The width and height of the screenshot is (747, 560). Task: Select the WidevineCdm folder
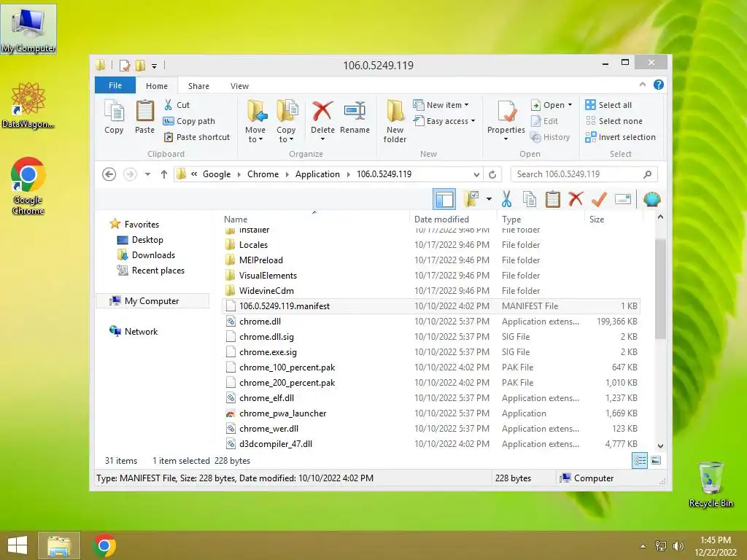[431, 290]
